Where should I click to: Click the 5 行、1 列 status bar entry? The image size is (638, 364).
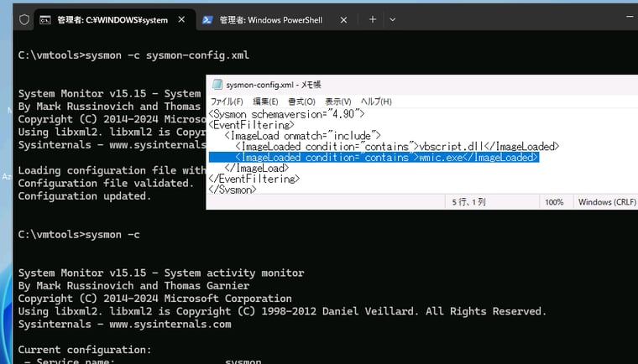pyautogui.click(x=468, y=202)
